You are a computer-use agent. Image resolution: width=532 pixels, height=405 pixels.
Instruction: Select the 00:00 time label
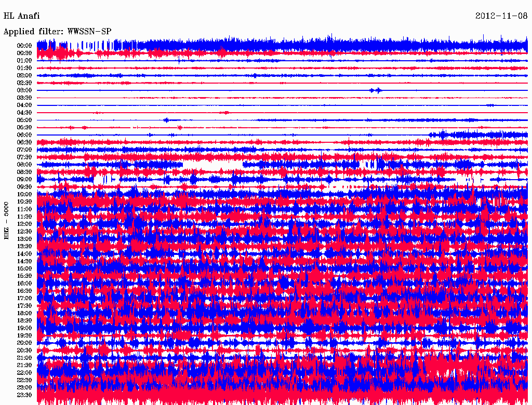click(24, 46)
